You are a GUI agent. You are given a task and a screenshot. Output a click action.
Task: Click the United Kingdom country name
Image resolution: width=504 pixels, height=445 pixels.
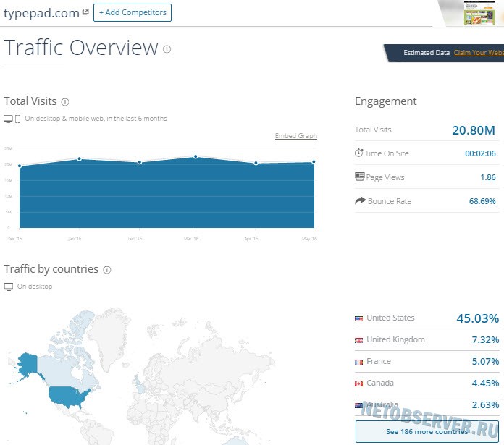(x=395, y=339)
